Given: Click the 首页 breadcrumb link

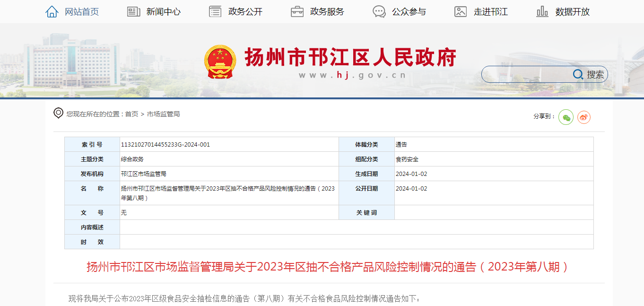Looking at the screenshot, I should click(x=131, y=114).
